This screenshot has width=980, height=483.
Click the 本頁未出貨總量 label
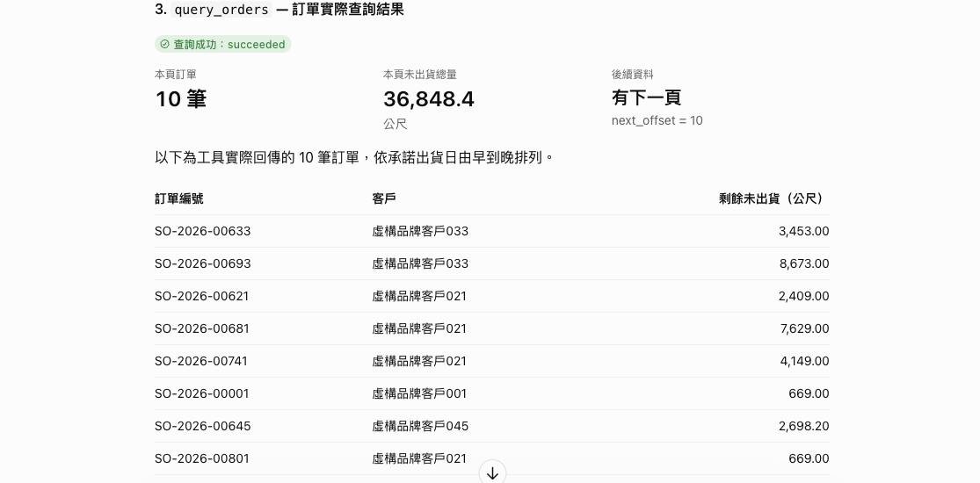pos(420,75)
